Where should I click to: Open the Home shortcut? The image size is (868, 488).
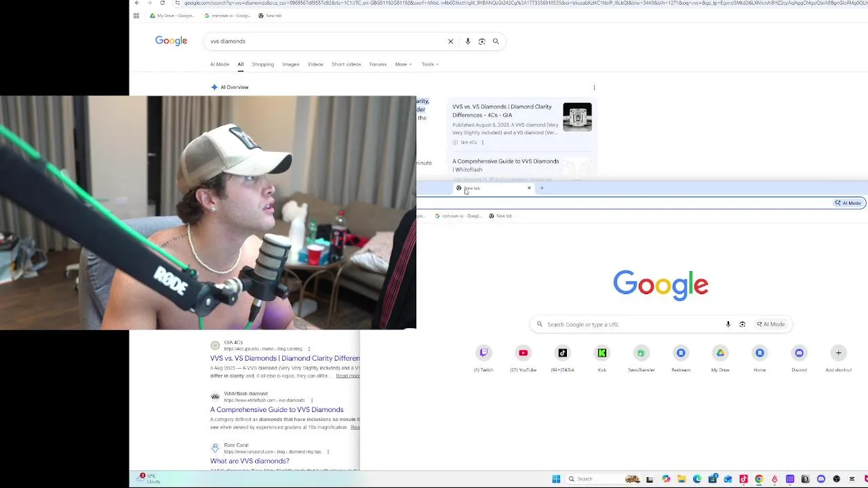[x=759, y=357]
